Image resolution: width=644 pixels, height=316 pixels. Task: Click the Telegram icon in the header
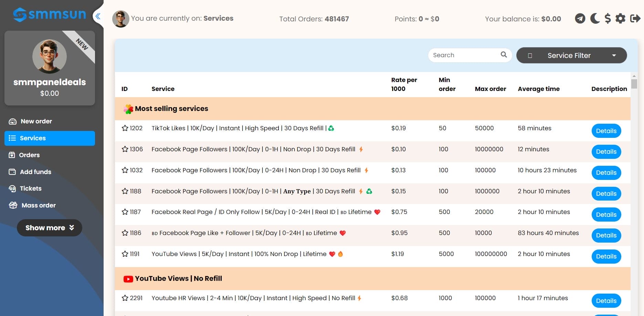point(580,19)
